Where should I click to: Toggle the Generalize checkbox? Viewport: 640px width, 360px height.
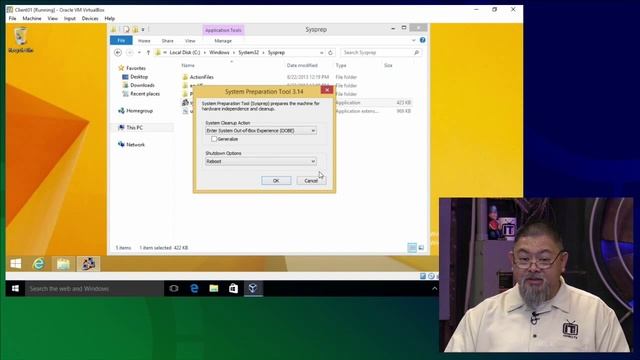tap(214, 139)
